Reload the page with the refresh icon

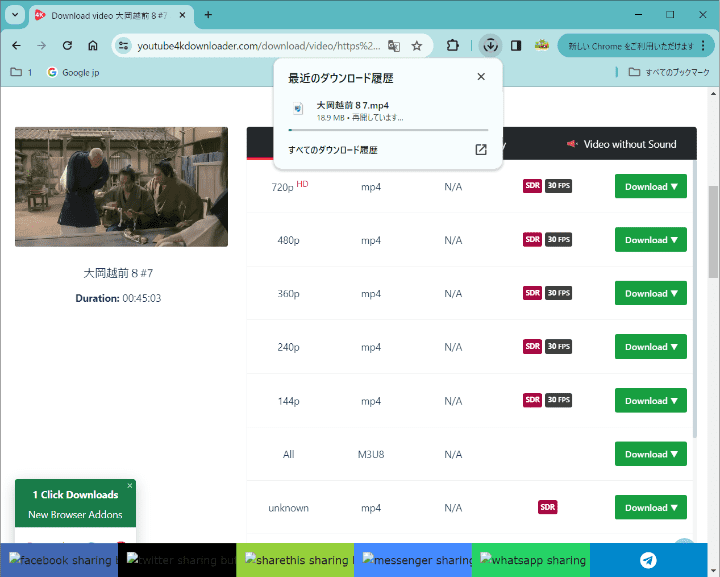(x=67, y=45)
